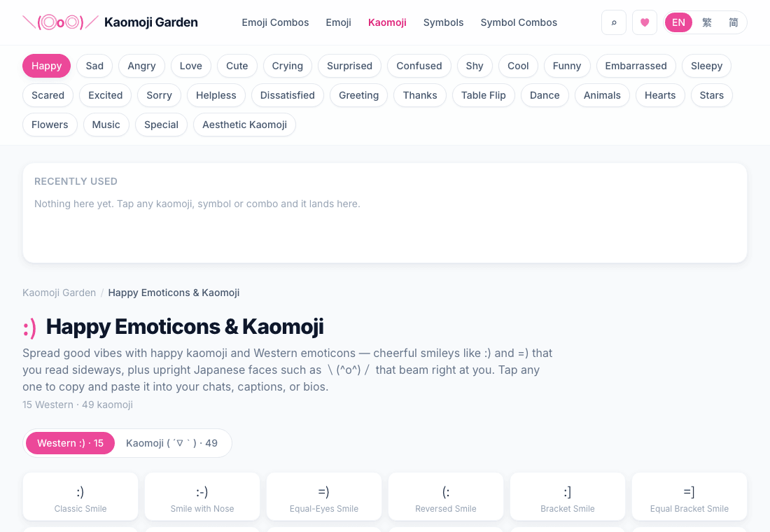Select the Western :) · 15 toggle

(70, 443)
